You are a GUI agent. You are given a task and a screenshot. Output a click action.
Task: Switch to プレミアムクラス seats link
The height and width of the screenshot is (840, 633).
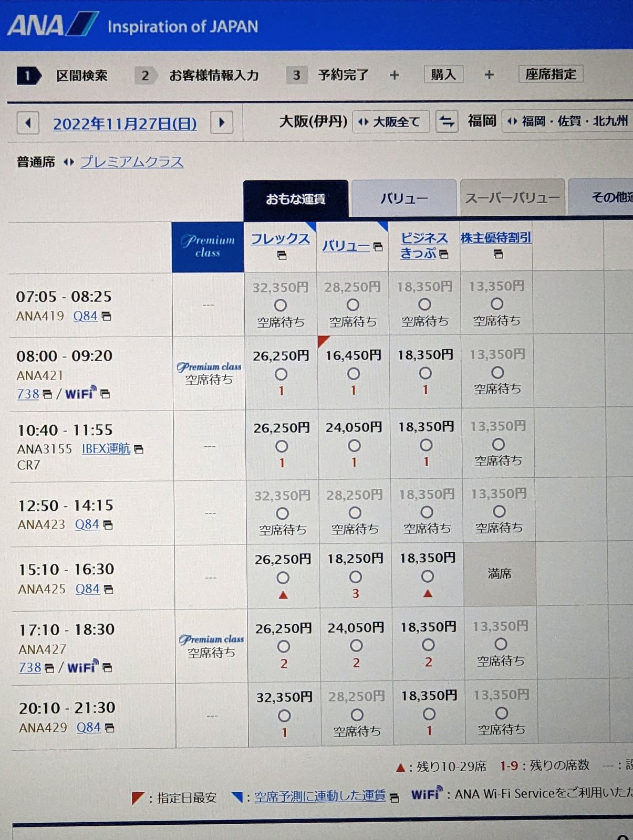click(132, 162)
